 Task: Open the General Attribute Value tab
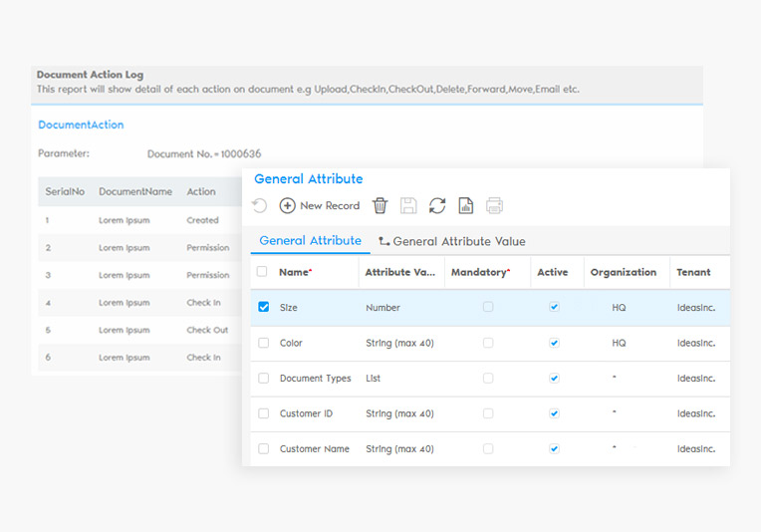(x=451, y=241)
